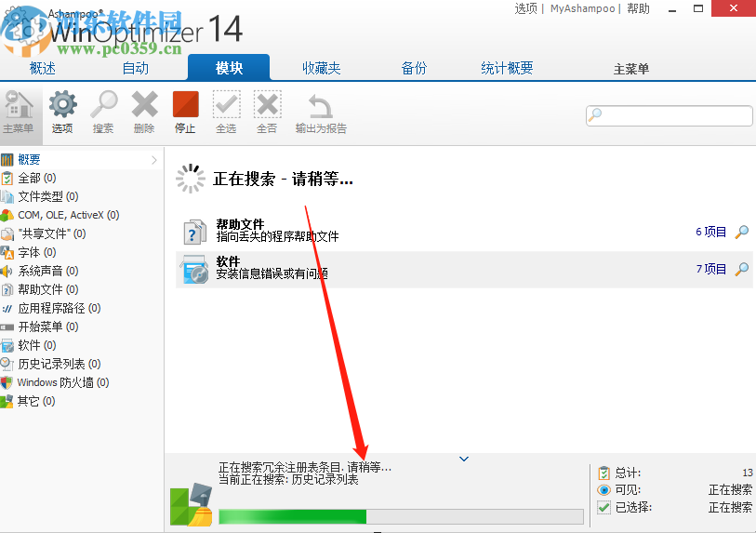Click the 6 项目 link
Image resolution: width=756 pixels, height=533 pixels.
[x=710, y=232]
